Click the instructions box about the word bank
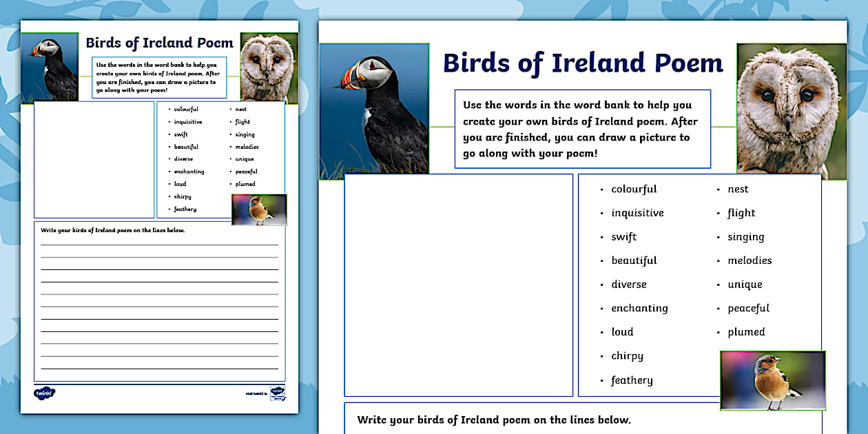 [582, 128]
